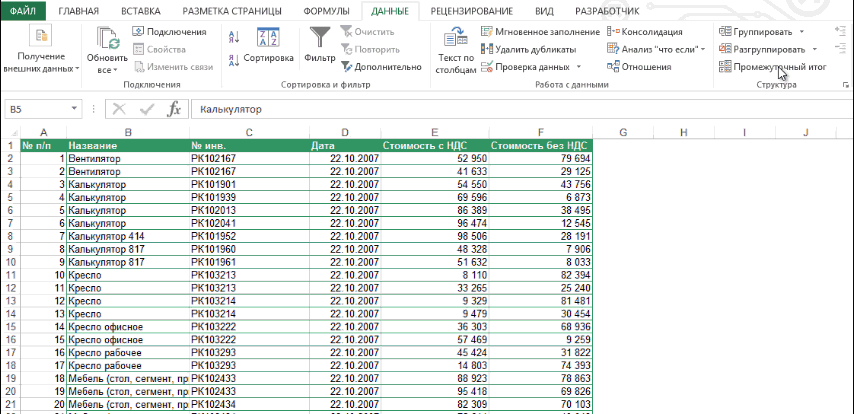854x414 pixels.
Task: Open the Sort dialog (Сортировка)
Action: (268, 45)
